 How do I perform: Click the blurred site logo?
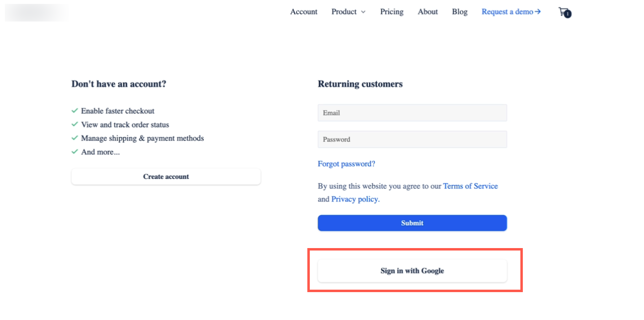[x=37, y=12]
